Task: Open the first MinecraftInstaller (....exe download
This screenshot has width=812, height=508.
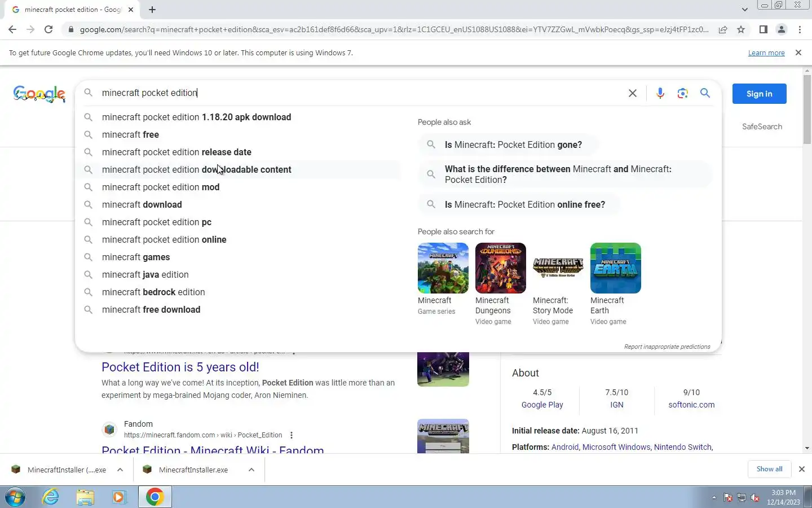Action: [59, 470]
